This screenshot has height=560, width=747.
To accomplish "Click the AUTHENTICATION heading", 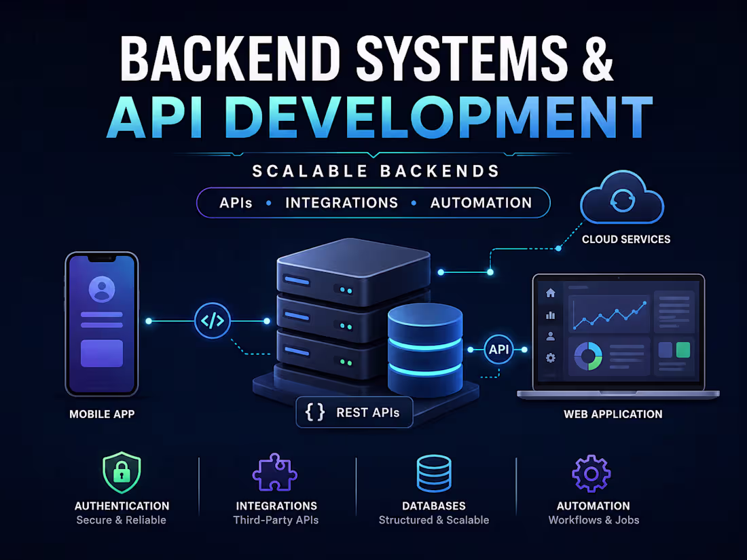I will tap(122, 506).
